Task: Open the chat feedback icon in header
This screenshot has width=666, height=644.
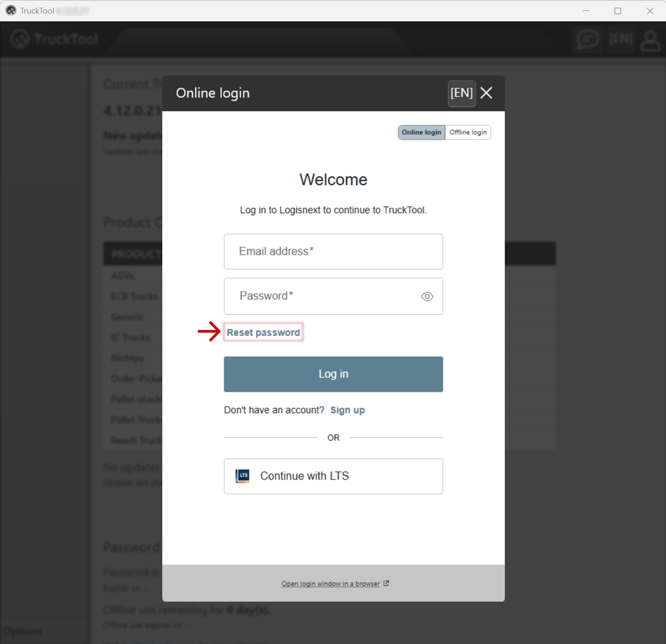Action: 588,39
